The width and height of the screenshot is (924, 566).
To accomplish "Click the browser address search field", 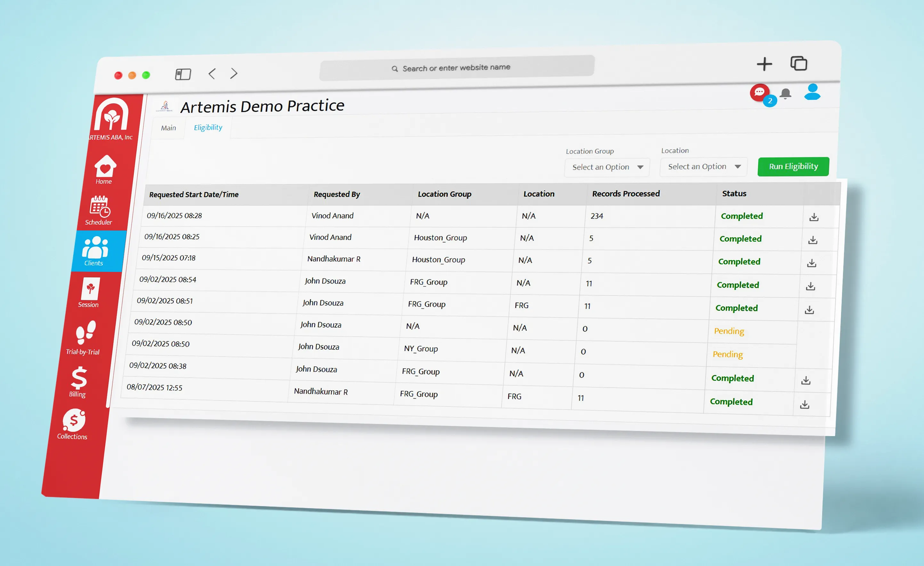I will pos(457,68).
